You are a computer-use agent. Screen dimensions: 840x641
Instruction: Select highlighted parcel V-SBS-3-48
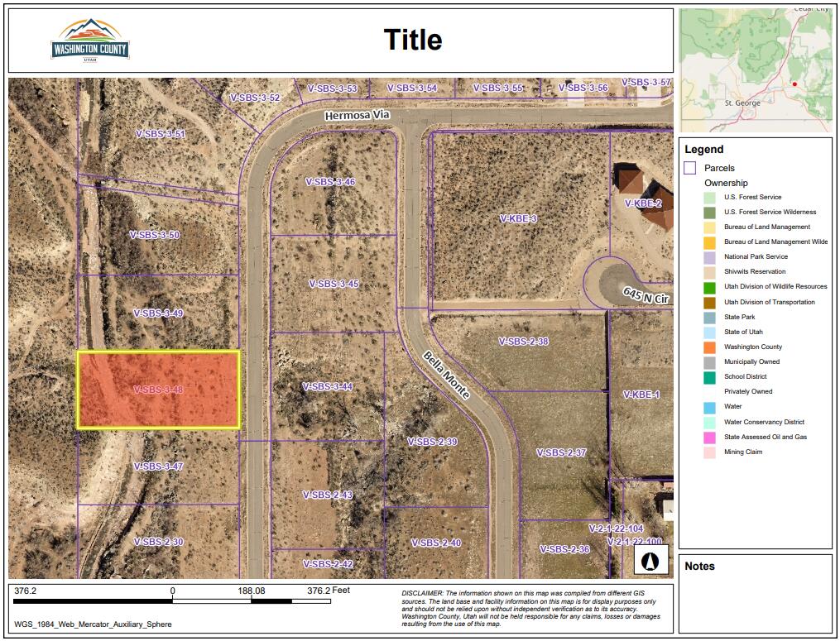[x=158, y=390]
